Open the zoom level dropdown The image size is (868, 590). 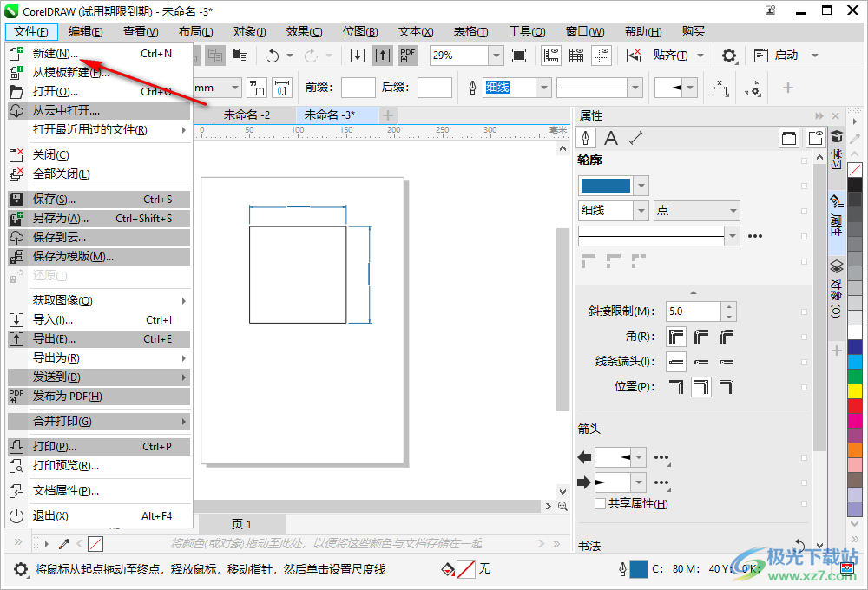(496, 56)
